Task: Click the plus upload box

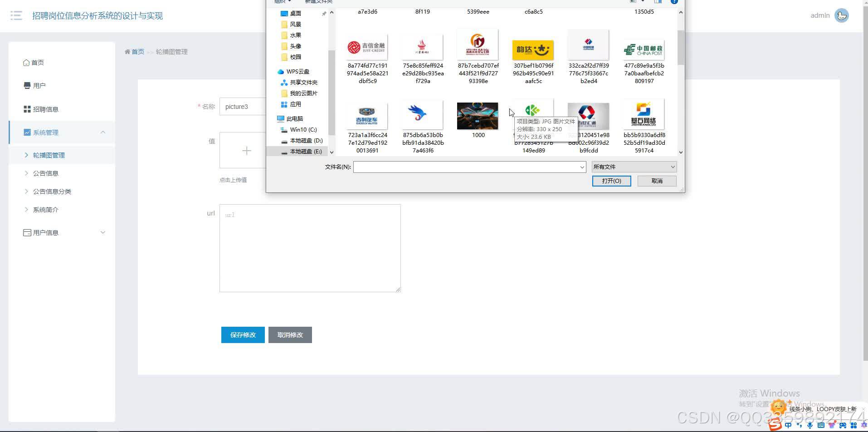Action: coord(243,151)
